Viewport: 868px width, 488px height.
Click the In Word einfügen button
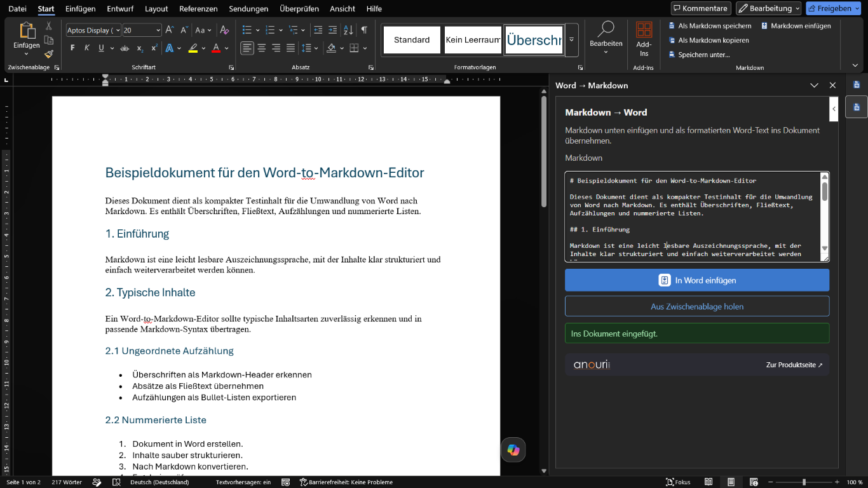click(697, 280)
